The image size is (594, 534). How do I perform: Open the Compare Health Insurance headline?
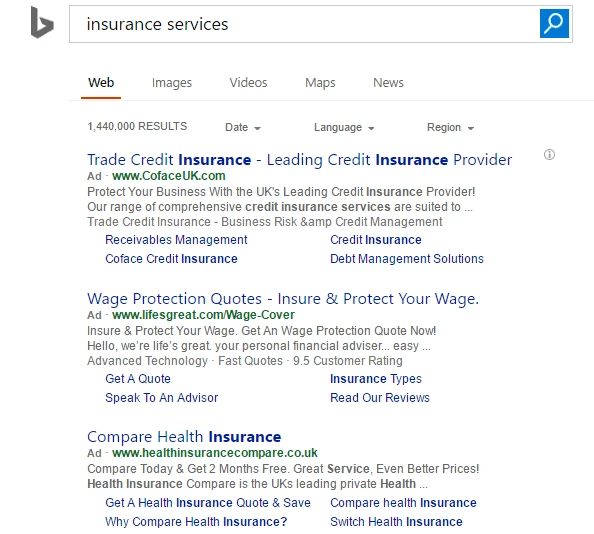tap(184, 437)
